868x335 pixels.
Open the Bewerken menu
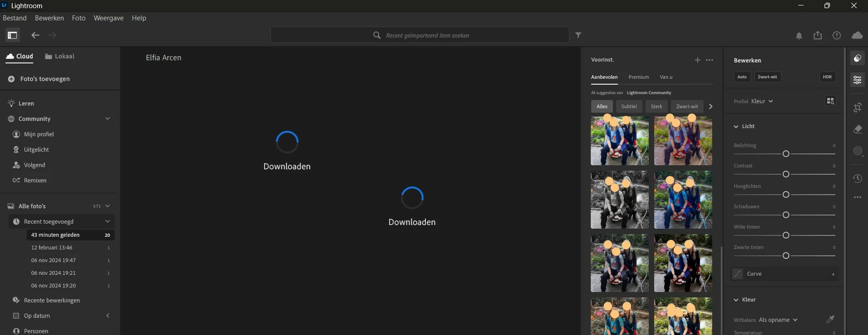[49, 18]
